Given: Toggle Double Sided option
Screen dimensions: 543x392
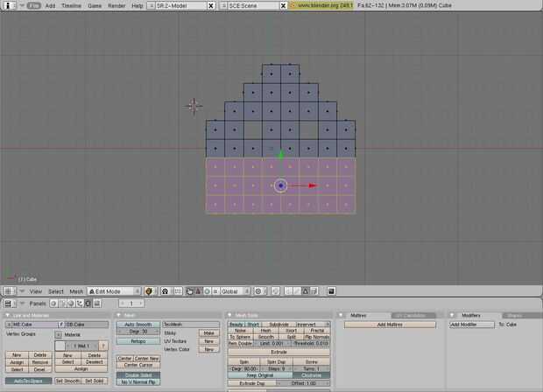Looking at the screenshot, I should [x=138, y=375].
